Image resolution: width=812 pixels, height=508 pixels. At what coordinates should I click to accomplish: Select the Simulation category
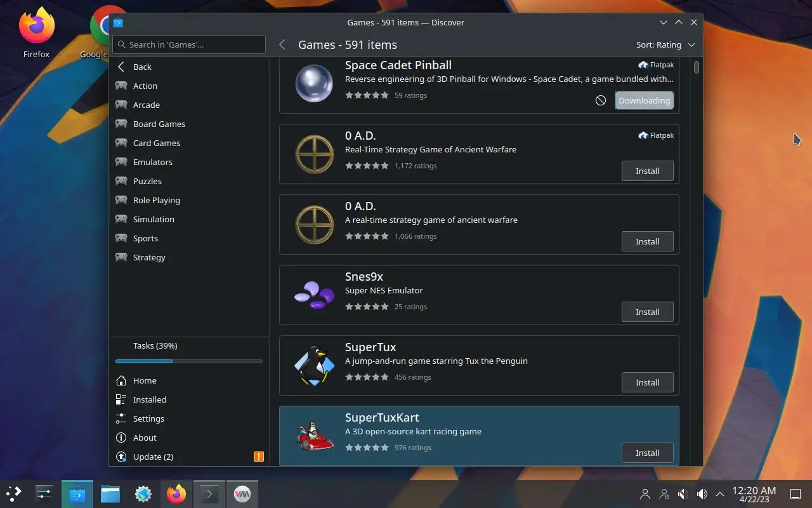click(x=189, y=219)
